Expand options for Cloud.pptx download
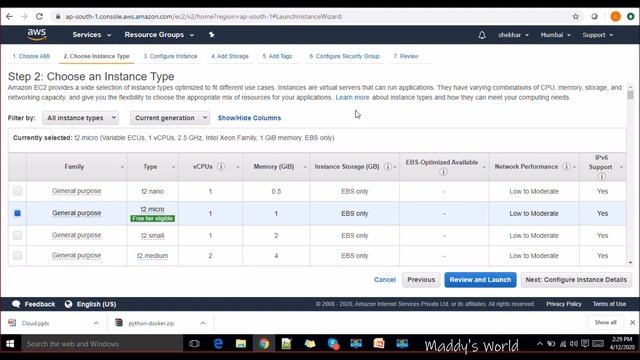 tap(96, 323)
